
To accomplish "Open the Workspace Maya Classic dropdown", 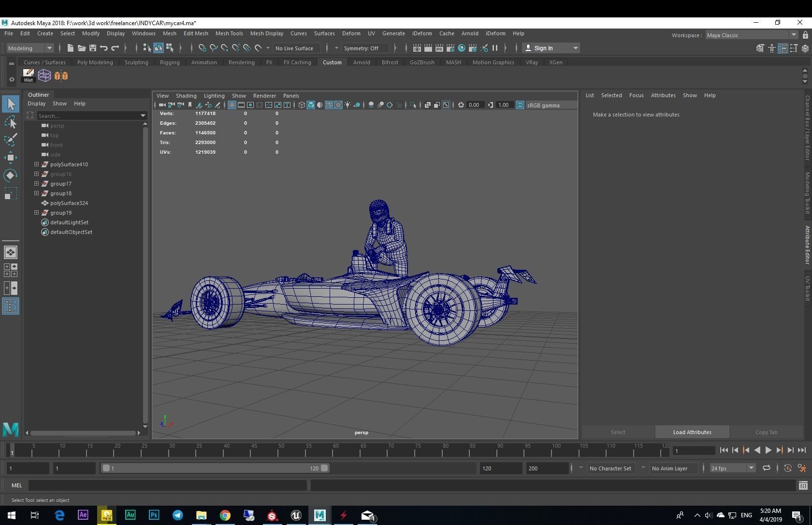I will (x=751, y=35).
